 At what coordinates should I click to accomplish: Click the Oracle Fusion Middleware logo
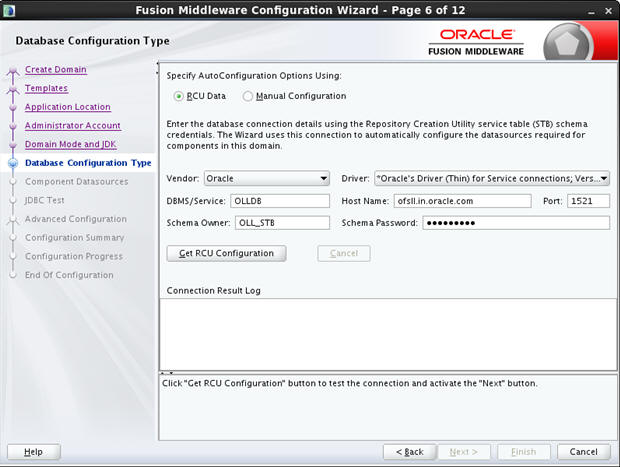(x=476, y=42)
